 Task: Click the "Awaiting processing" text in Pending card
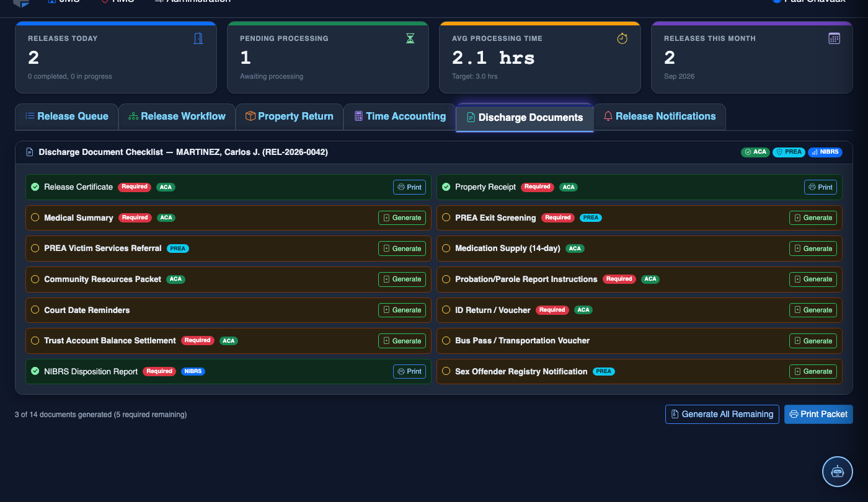[272, 76]
